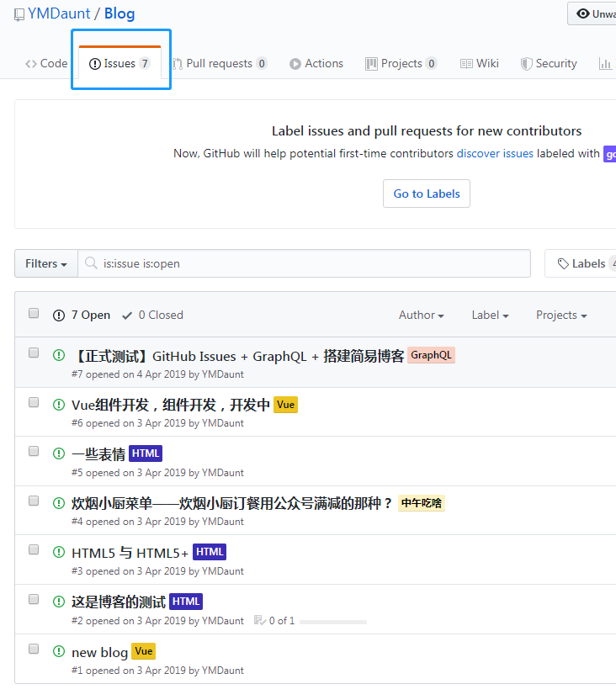Image resolution: width=616 pixels, height=700 pixels.
Task: Click the GraphQL label badge
Action: (x=431, y=355)
